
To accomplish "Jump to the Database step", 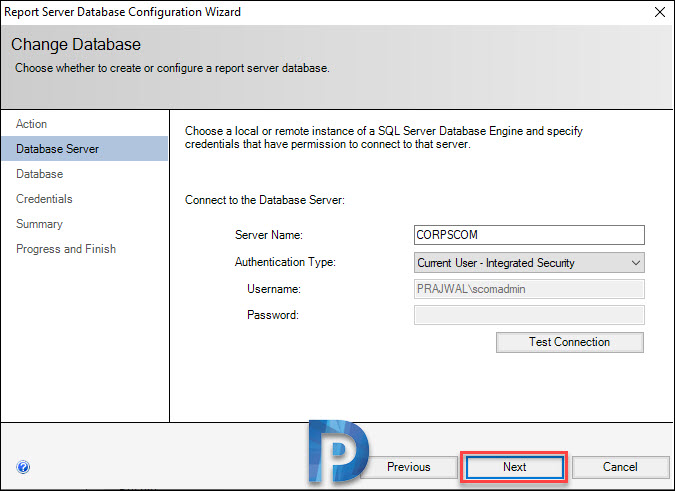I will pyautogui.click(x=40, y=174).
